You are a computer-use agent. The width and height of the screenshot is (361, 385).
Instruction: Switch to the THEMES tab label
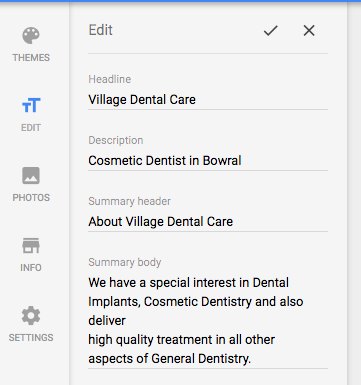(x=31, y=58)
